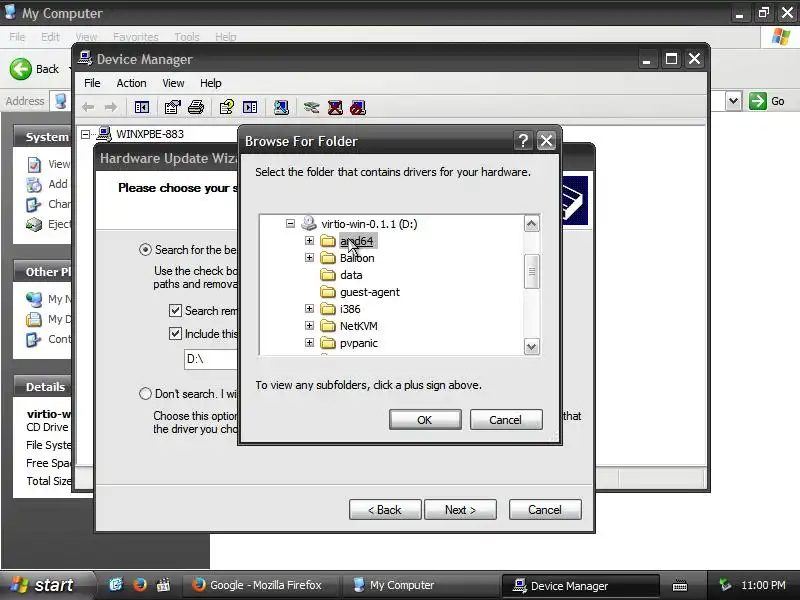Select the guest-agent folder
Image resolution: width=800 pixels, height=600 pixels.
[369, 292]
